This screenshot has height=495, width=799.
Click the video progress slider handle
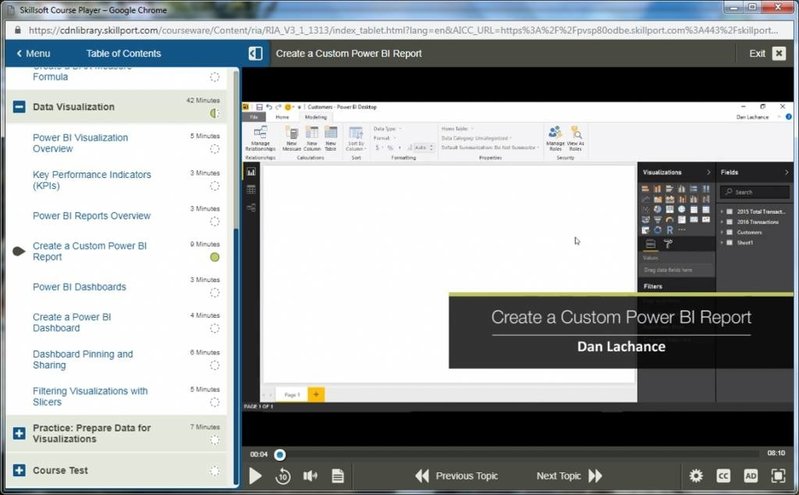coord(280,454)
